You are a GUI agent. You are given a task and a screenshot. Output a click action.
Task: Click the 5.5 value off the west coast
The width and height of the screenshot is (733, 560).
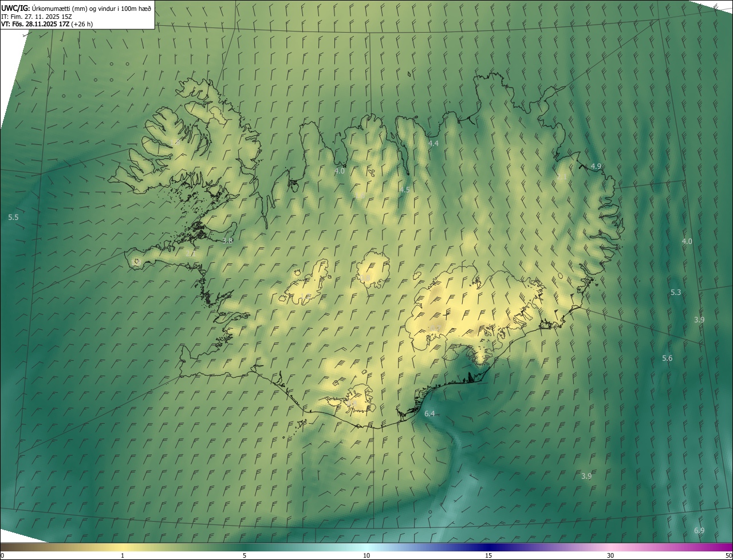tap(13, 218)
